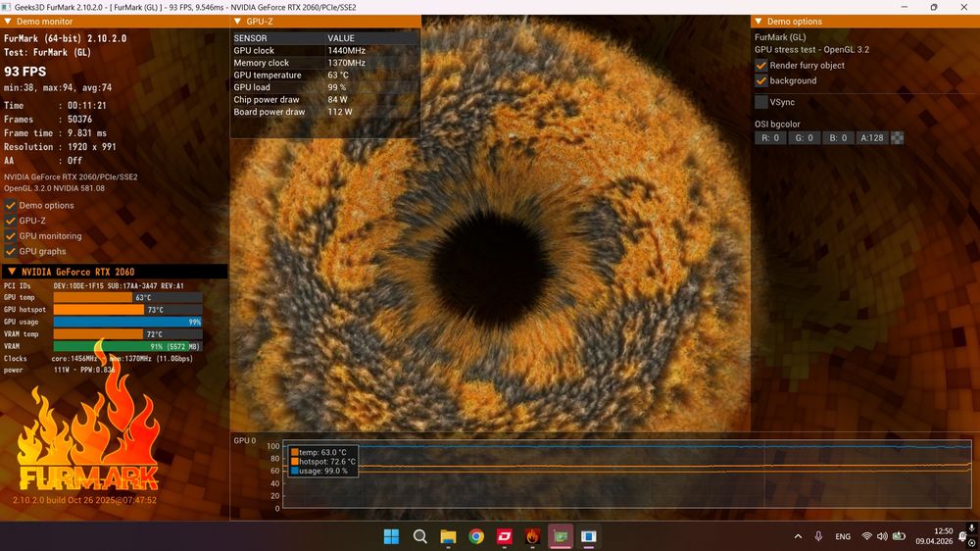
Task: Click the GPU load 99 % value
Action: (x=336, y=87)
